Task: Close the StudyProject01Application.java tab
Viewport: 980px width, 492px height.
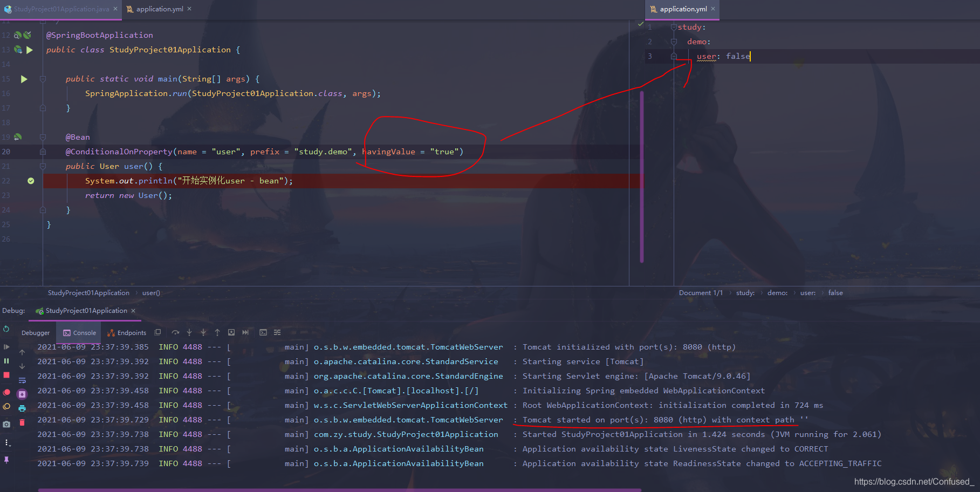Action: click(115, 9)
